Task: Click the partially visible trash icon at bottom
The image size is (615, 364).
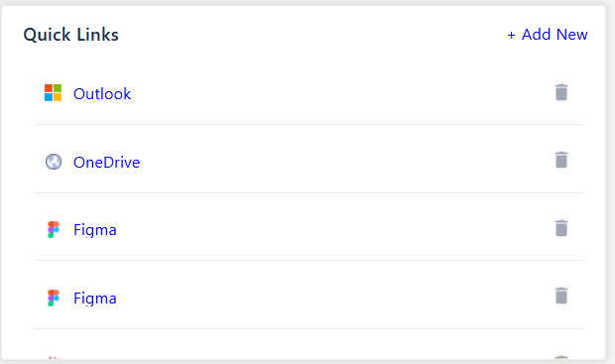Action: pyautogui.click(x=561, y=357)
